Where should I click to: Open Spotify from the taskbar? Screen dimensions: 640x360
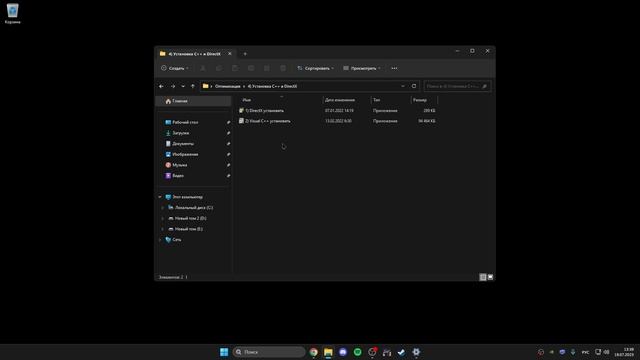point(358,352)
